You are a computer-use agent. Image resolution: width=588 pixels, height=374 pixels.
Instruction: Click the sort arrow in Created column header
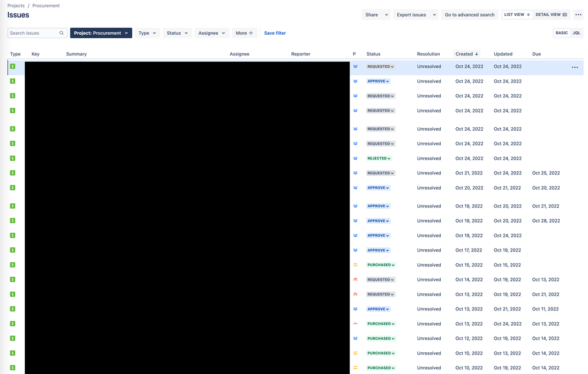(x=477, y=54)
